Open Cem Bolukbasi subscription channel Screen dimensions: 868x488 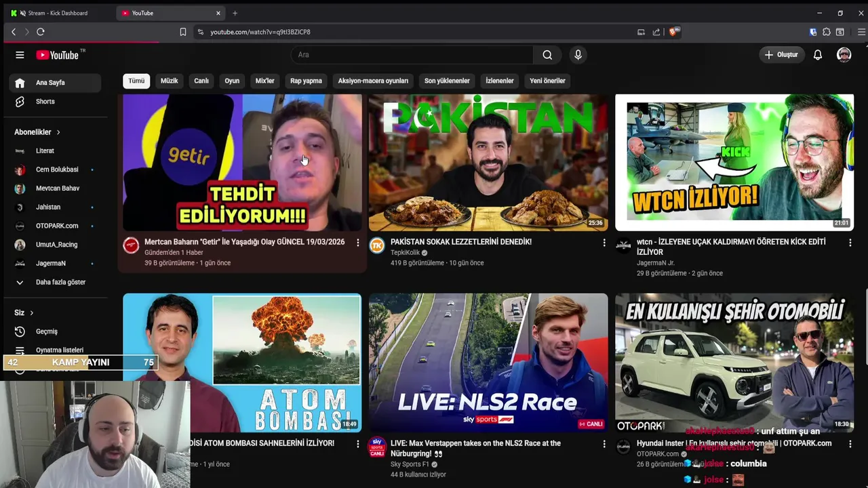[55, 169]
